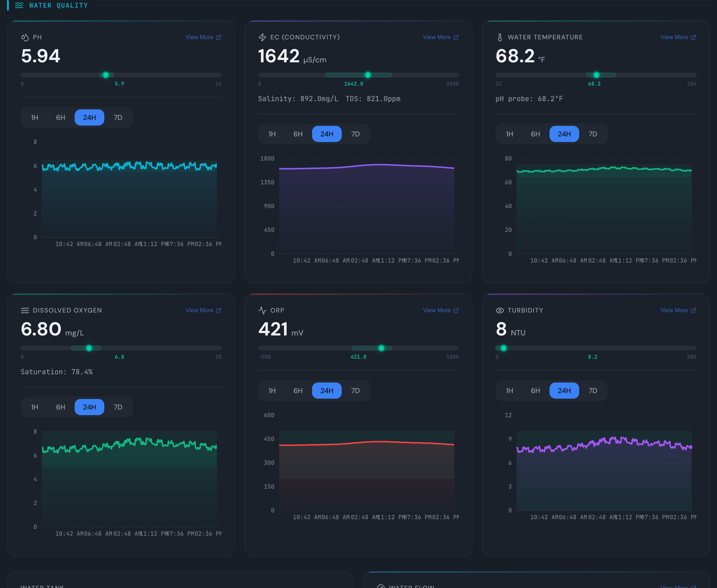
Task: Select 6H range on Dissolved Oxygen chart
Action: 61,407
